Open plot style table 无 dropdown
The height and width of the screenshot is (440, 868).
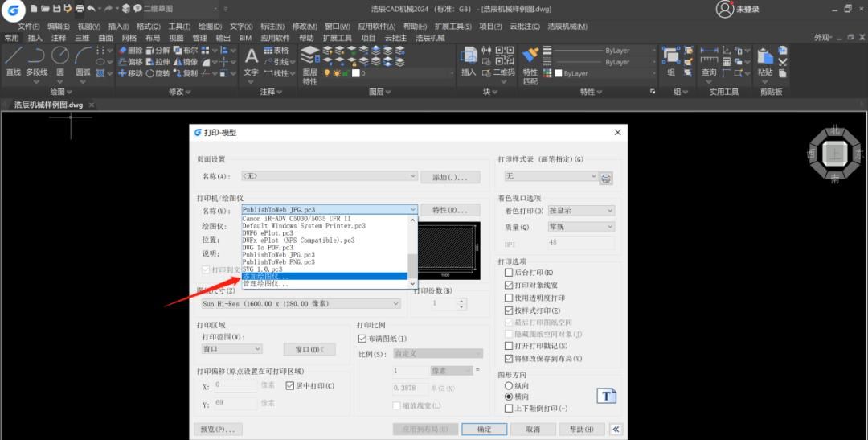coord(551,176)
